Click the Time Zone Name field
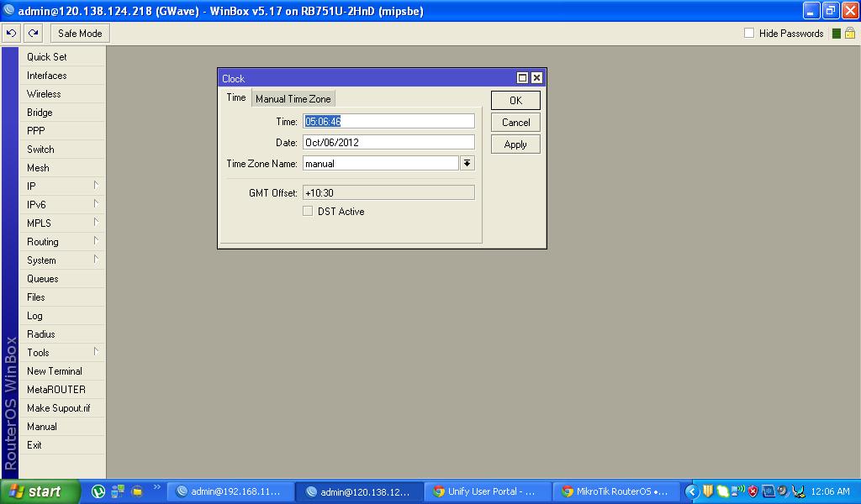 (x=381, y=164)
